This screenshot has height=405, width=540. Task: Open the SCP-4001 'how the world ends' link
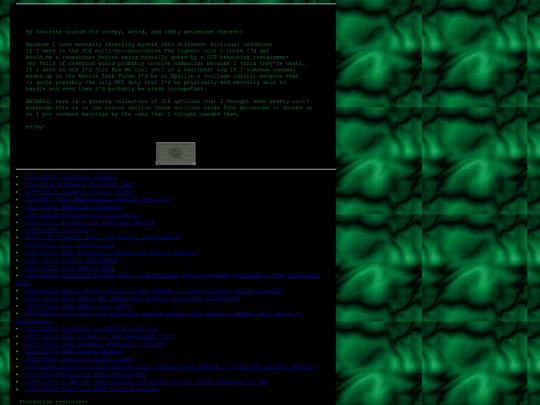[x=162, y=313]
